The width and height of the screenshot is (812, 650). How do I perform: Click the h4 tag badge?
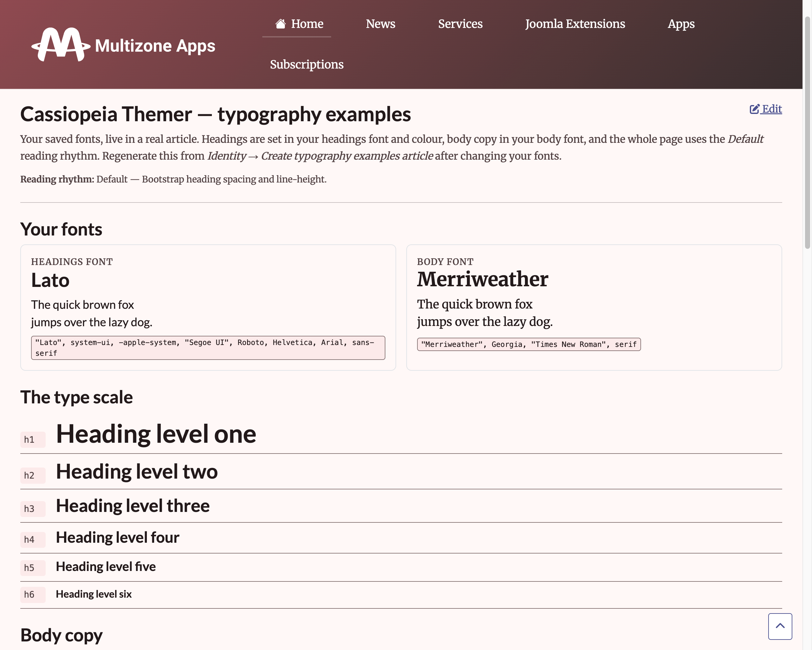point(33,540)
